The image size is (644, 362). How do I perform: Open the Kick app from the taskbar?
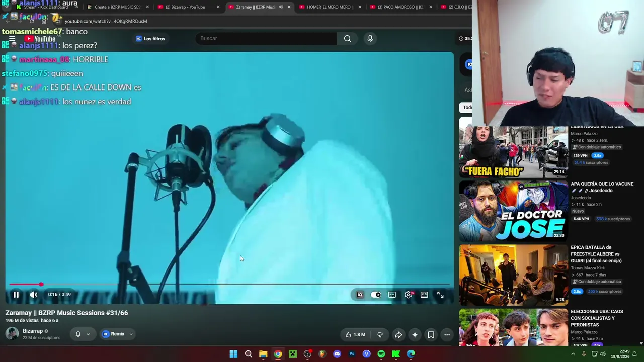pos(396,354)
